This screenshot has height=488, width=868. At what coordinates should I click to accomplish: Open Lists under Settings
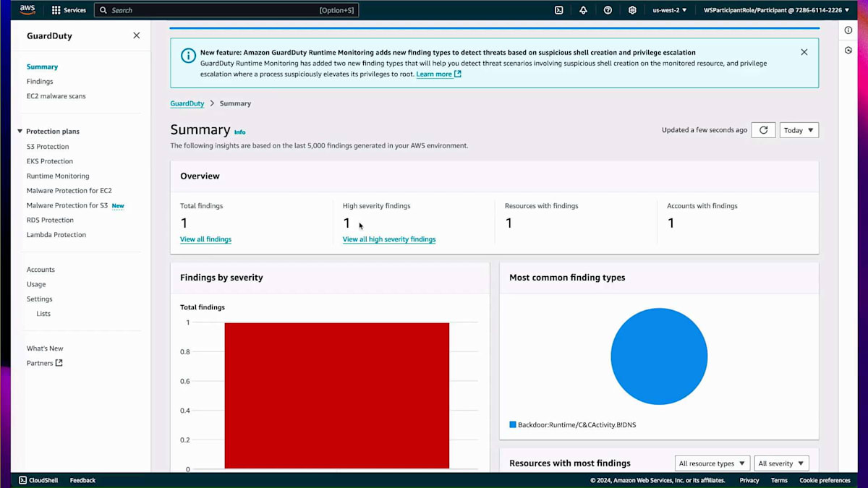(43, 314)
